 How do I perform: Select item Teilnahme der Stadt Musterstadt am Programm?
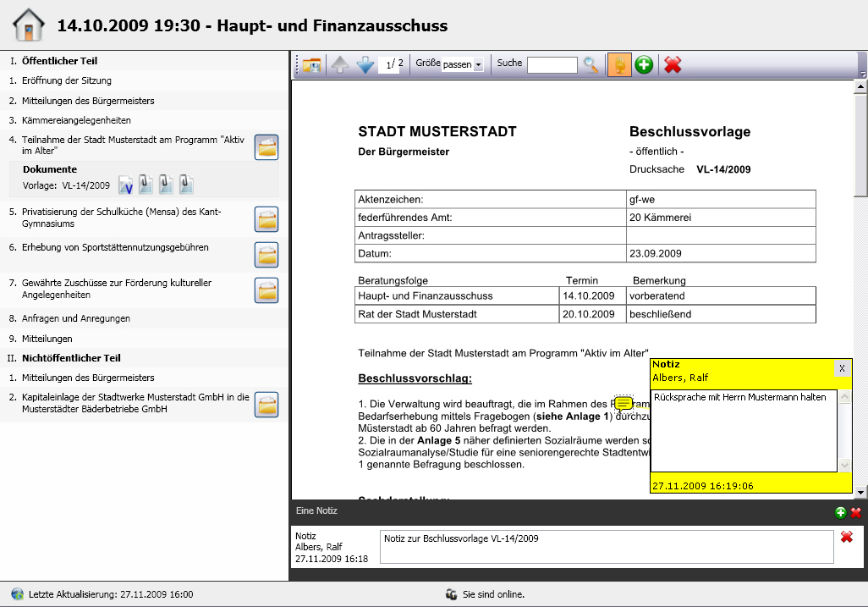pos(133,145)
